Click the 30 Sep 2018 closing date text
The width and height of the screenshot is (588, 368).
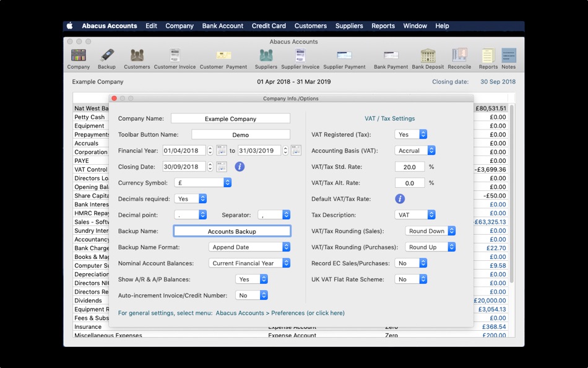498,82
